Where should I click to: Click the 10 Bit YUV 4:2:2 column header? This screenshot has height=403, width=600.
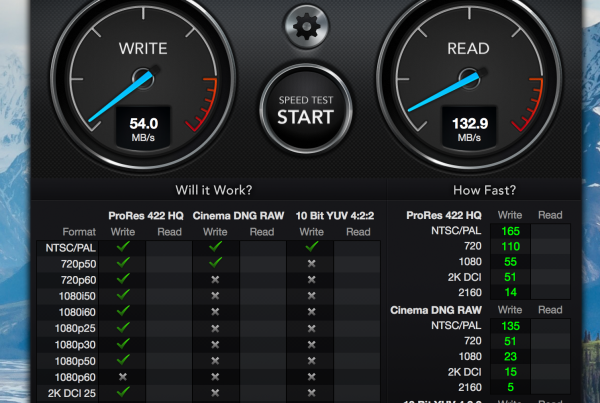pos(335,216)
